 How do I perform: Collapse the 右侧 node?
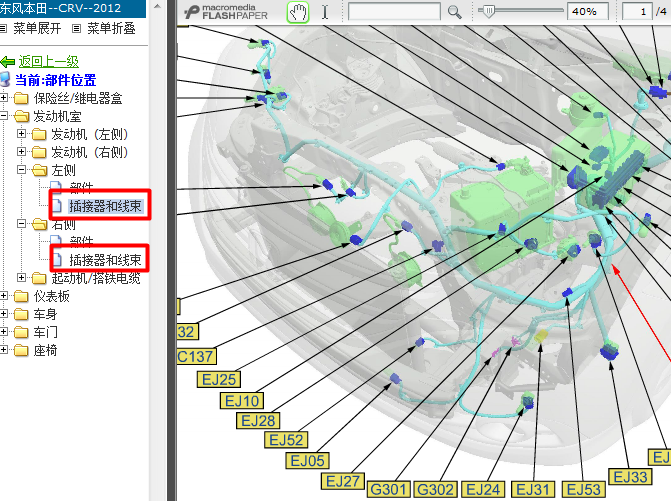point(21,223)
